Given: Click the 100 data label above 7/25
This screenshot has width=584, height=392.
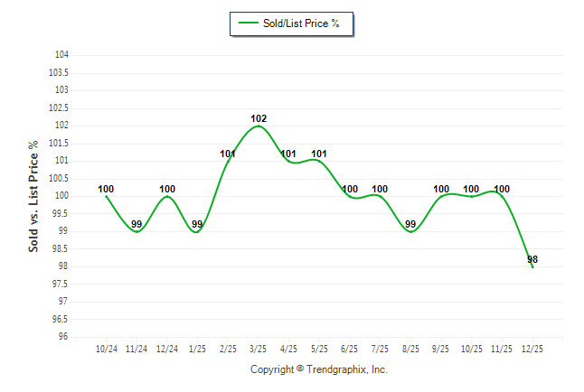Looking at the screenshot, I should click(380, 190).
